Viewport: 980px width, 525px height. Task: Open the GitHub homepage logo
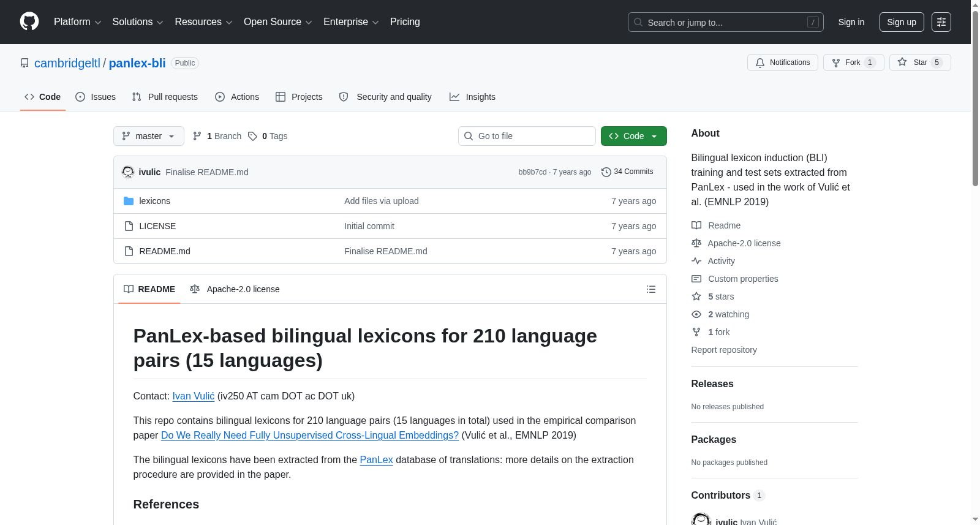(29, 22)
